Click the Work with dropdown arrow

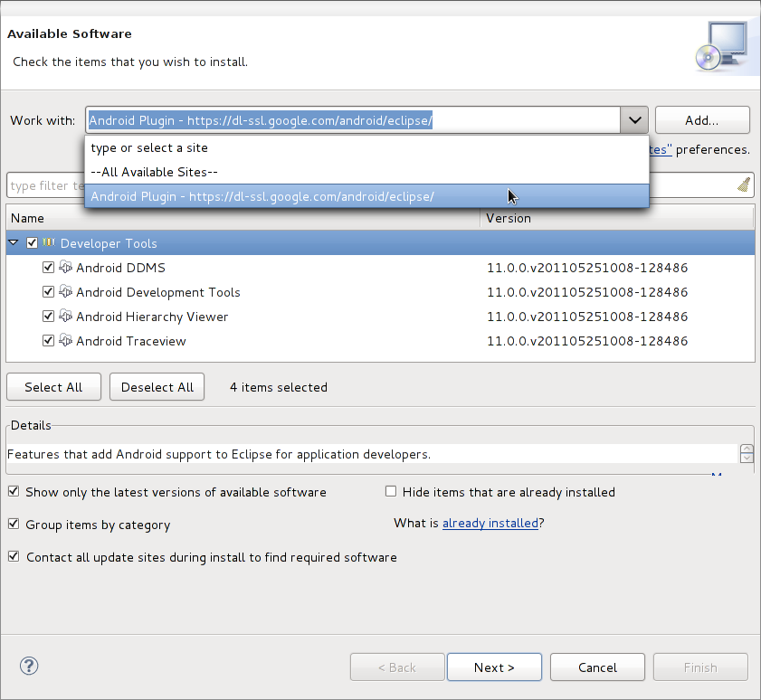point(634,119)
